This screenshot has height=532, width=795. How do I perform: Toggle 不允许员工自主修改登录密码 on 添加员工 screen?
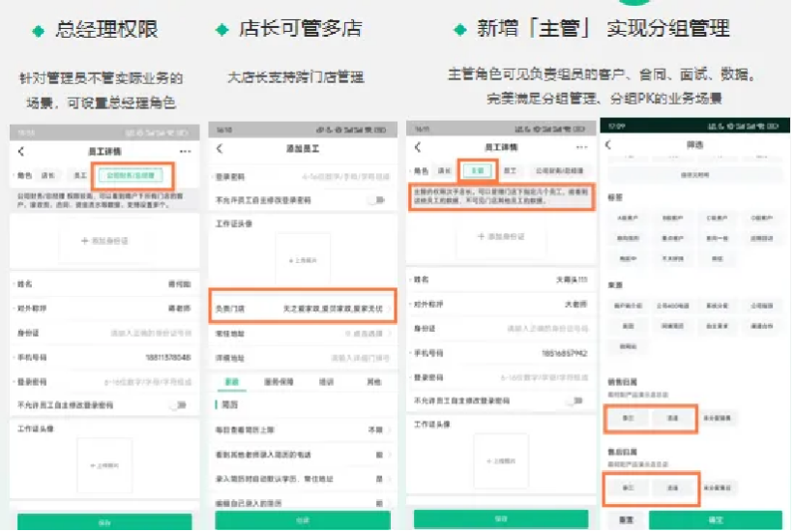(376, 199)
